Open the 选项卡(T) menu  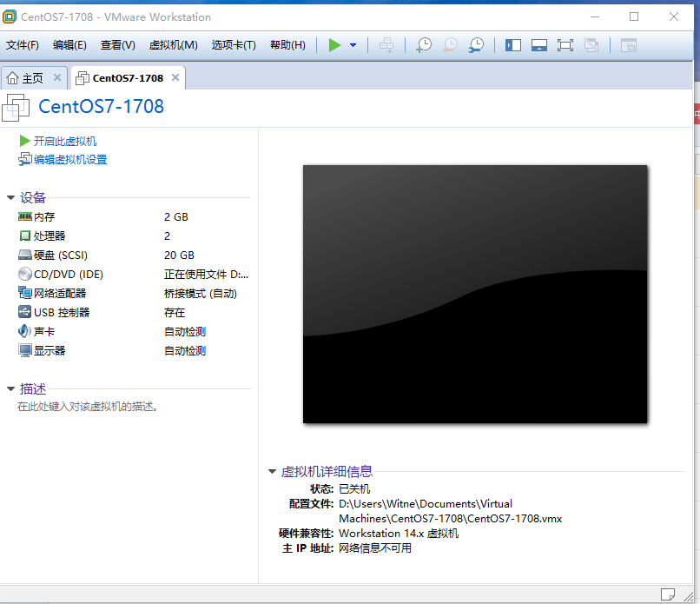coord(234,45)
